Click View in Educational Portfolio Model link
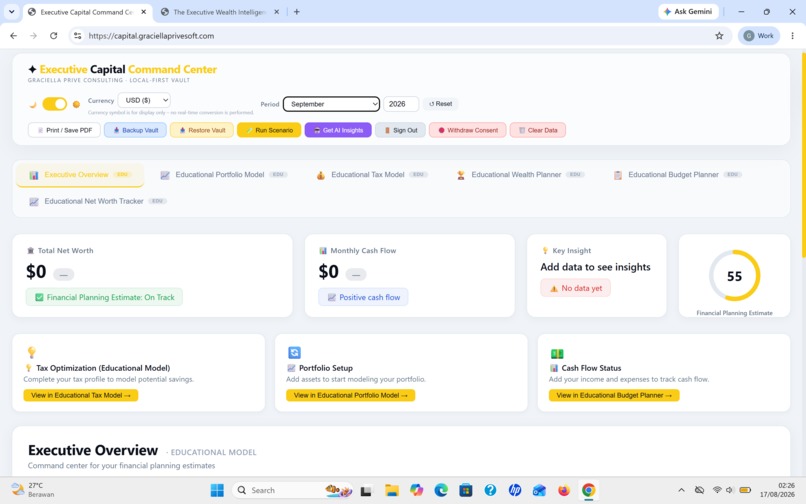The height and width of the screenshot is (504, 806). [351, 395]
